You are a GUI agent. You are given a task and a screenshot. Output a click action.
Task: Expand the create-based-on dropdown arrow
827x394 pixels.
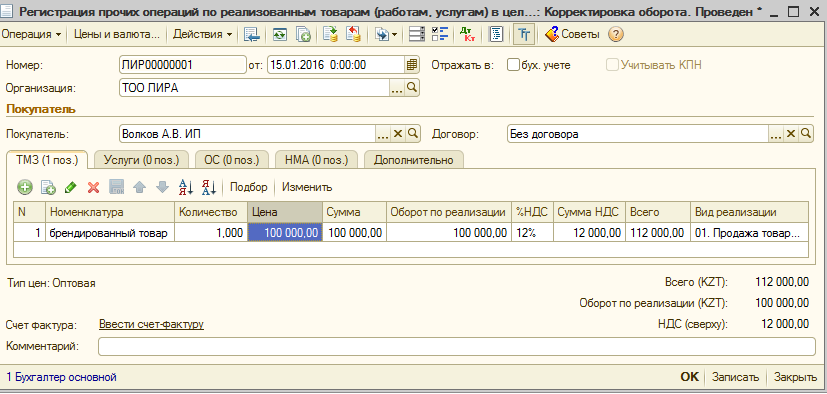coord(395,35)
